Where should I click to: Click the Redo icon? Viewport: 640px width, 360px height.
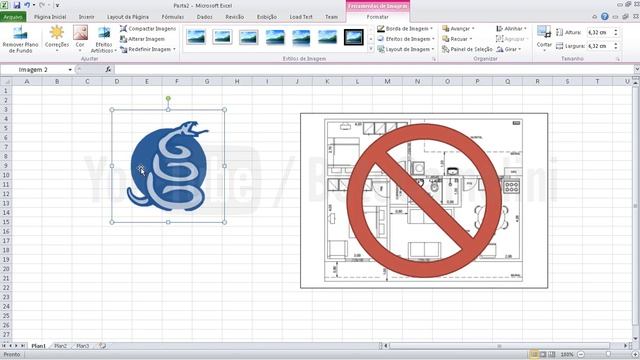(42, 5)
